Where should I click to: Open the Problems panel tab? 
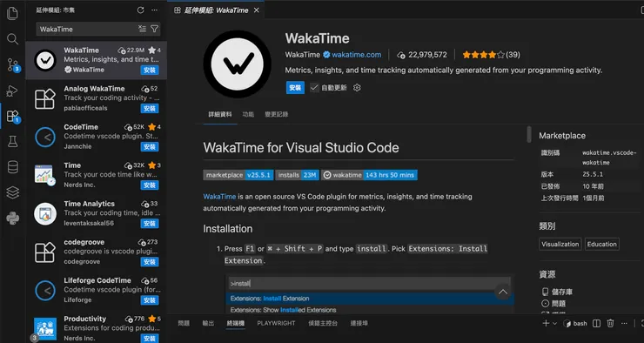184,323
